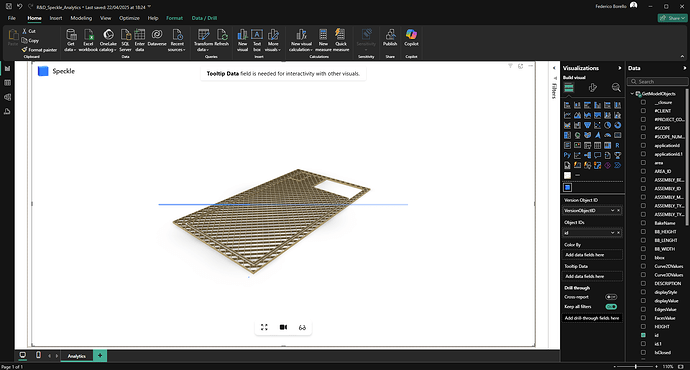Click Transform data icon
This screenshot has height=370, width=690.
pos(203,34)
